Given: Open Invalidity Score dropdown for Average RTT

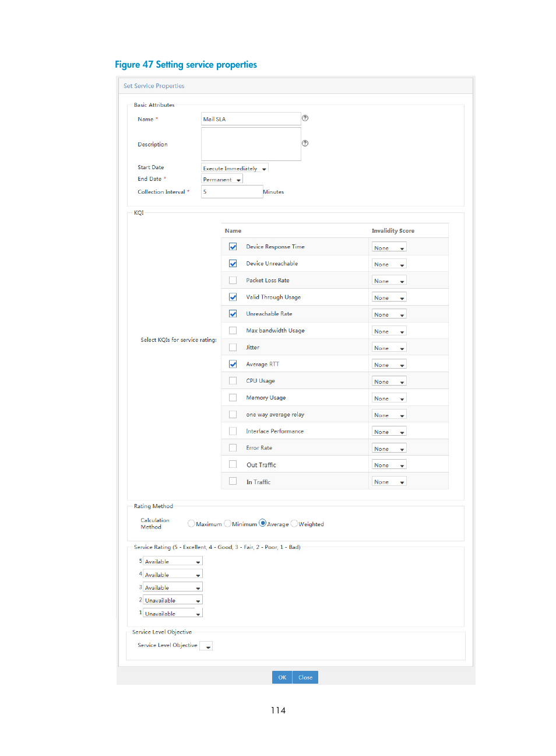Looking at the screenshot, I should point(389,365).
